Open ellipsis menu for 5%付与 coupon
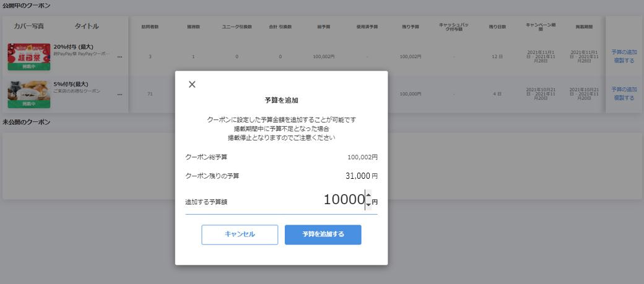 tap(120, 94)
